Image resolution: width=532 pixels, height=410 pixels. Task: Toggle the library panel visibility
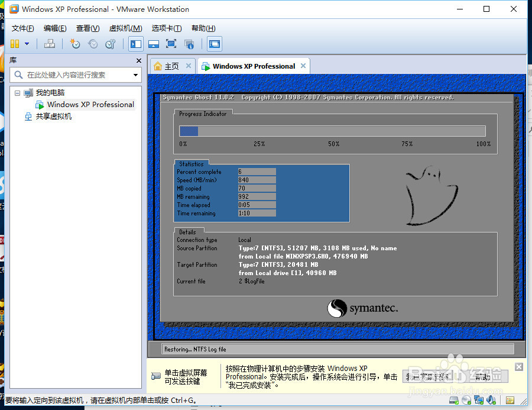(x=135, y=43)
